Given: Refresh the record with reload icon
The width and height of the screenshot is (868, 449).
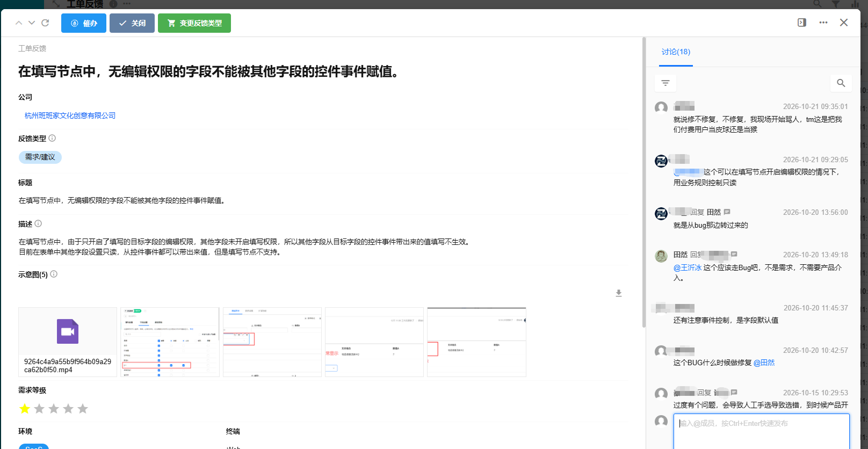Looking at the screenshot, I should click(x=45, y=23).
